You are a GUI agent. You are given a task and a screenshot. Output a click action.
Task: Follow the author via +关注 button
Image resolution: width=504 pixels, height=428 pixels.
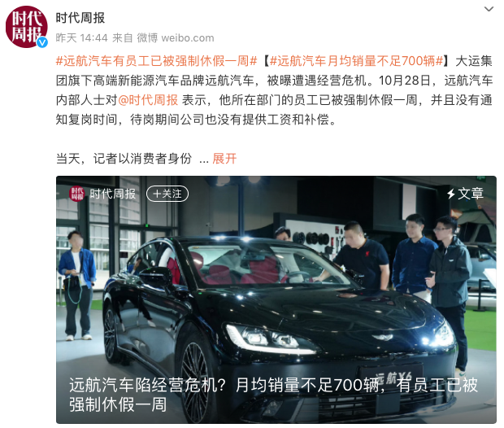(x=167, y=194)
